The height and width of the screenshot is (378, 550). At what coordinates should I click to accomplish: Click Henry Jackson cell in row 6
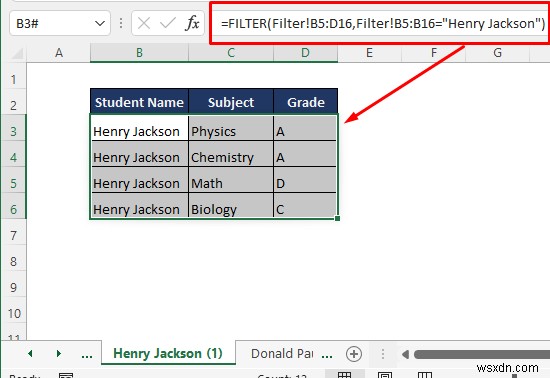click(x=139, y=206)
